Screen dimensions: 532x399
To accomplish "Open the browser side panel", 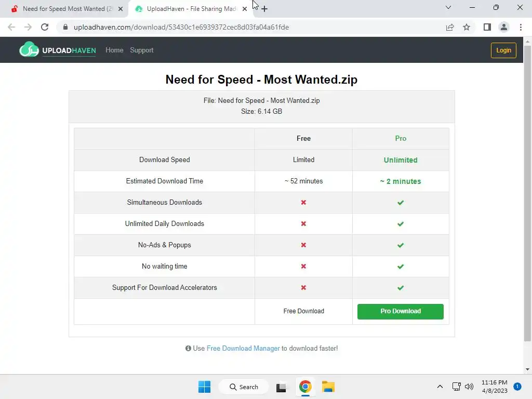I will click(487, 27).
